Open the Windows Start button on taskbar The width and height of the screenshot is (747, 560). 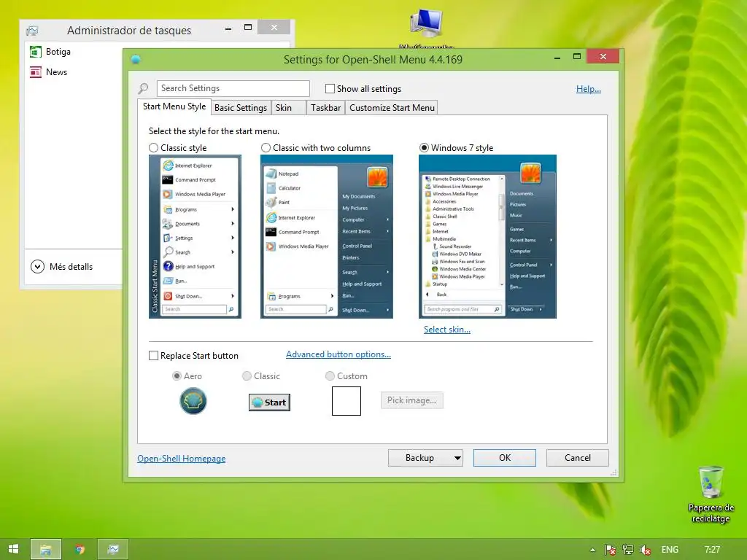[x=13, y=549]
